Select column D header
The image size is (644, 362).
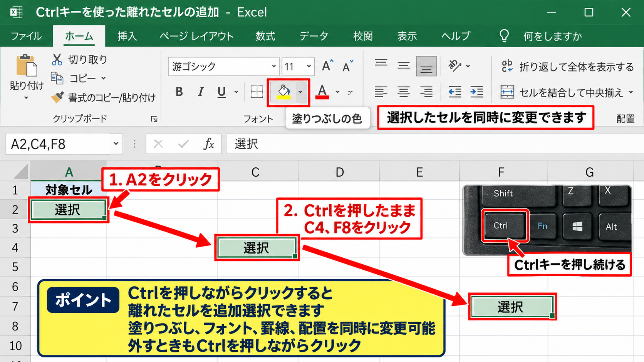point(339,172)
